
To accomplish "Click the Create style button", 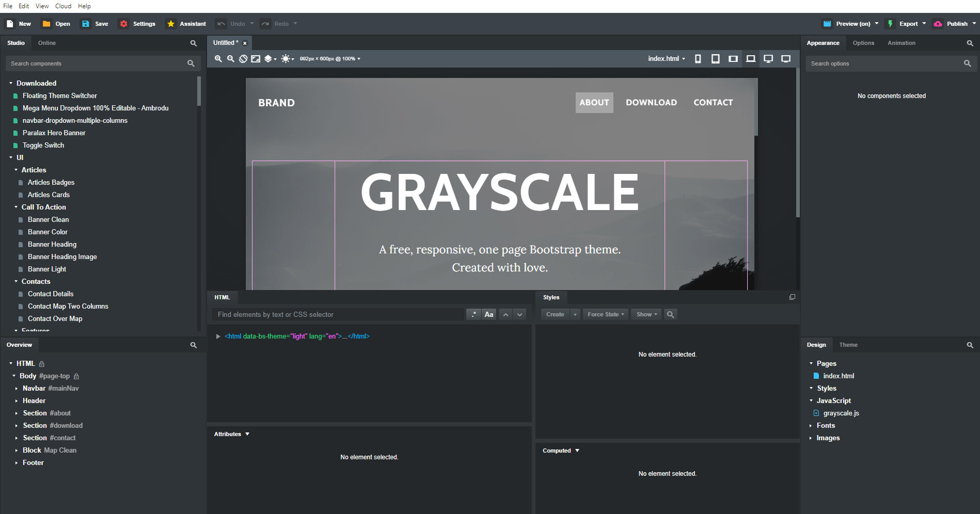I will [x=555, y=314].
